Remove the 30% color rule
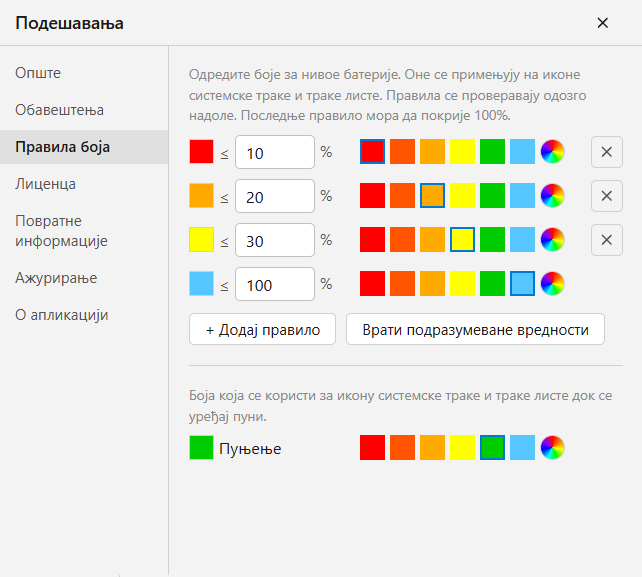The width and height of the screenshot is (642, 577). (x=606, y=240)
